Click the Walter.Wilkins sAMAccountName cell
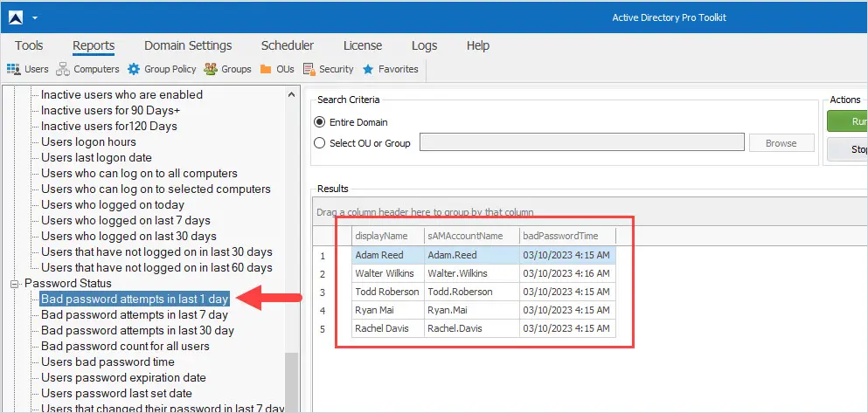This screenshot has width=868, height=413. pyautogui.click(x=472, y=273)
